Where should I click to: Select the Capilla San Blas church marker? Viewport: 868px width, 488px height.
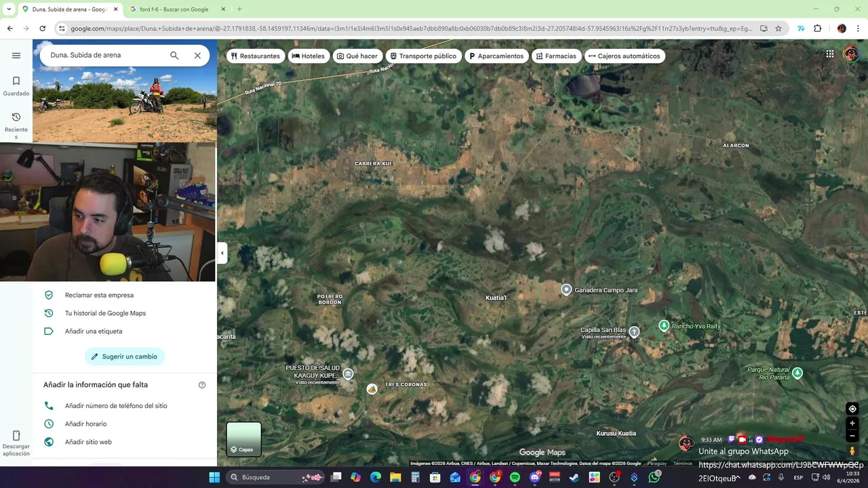(634, 331)
